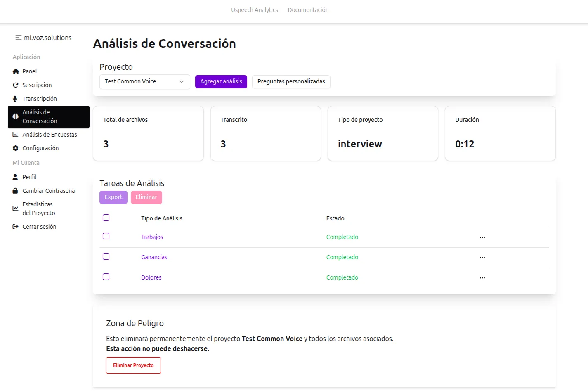Click the gear icon for Configuración
This screenshot has width=588, height=391.
[16, 148]
